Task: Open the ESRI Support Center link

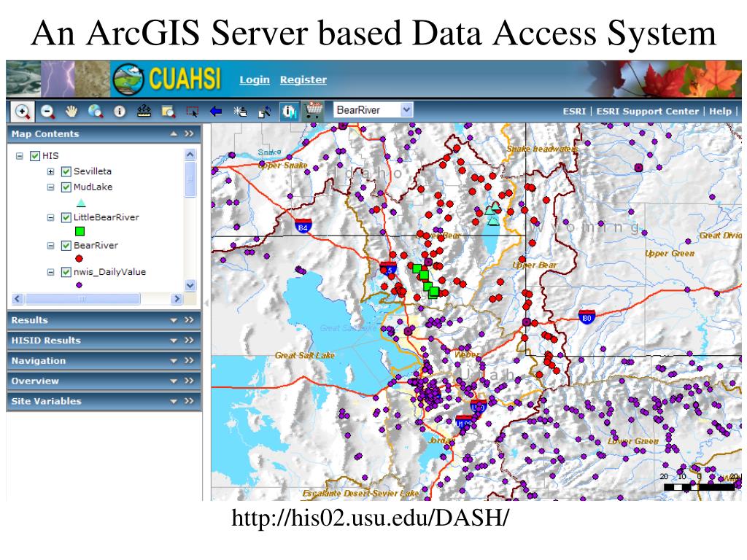Action: coord(648,111)
